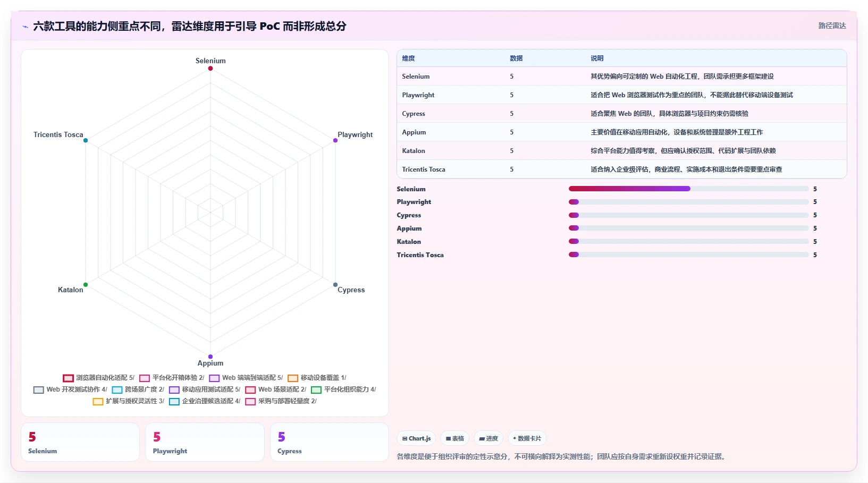868x483 pixels.
Task: Select the Appium table row name
Action: [414, 132]
